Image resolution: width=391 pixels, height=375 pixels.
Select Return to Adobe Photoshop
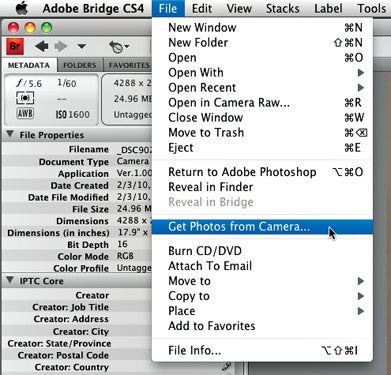point(262,172)
